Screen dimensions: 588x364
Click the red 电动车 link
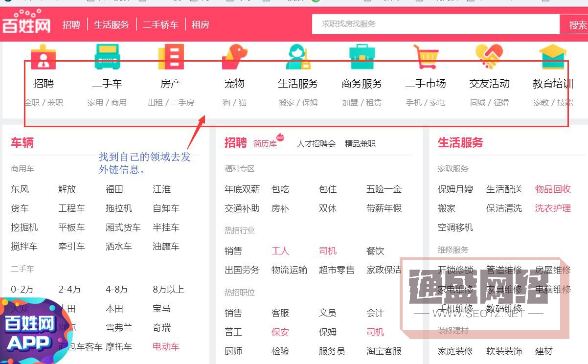tap(165, 345)
